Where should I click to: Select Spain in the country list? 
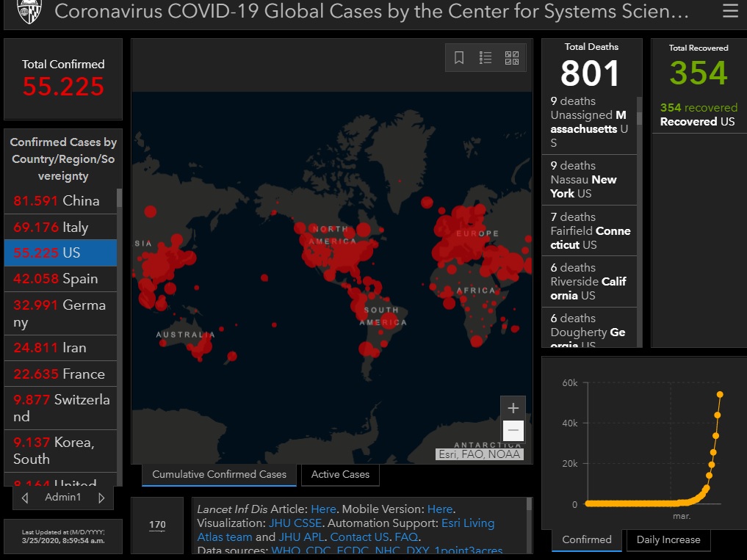60,278
